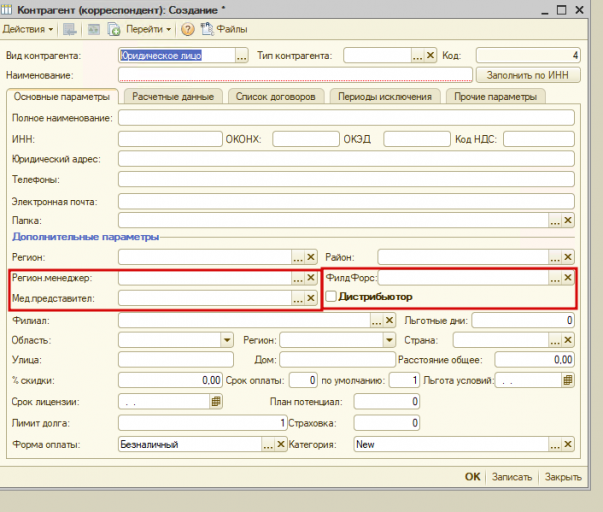Open the Действия dropdown menu
603x512 pixels.
point(28,29)
